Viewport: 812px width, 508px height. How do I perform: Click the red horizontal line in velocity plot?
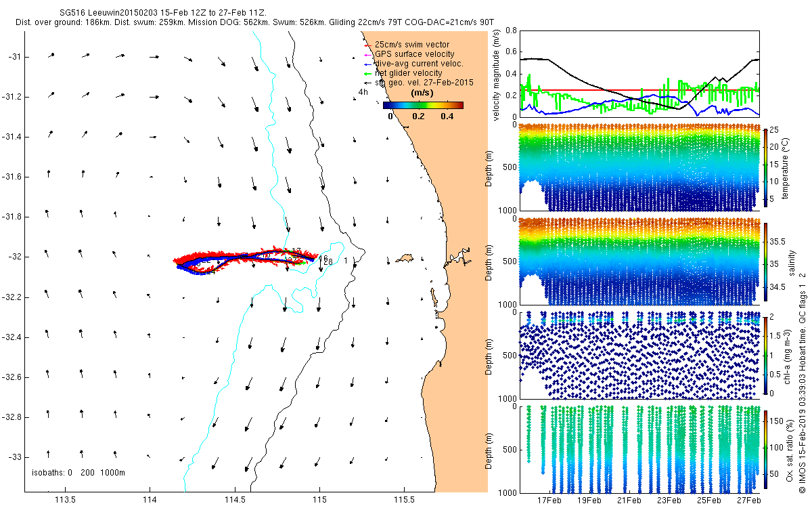click(x=639, y=89)
